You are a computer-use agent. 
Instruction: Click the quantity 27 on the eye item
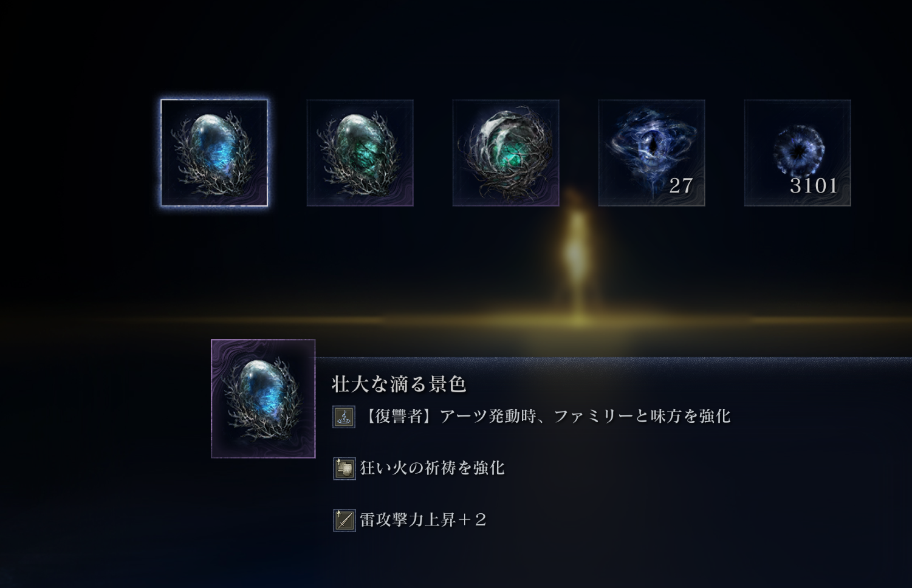(681, 186)
